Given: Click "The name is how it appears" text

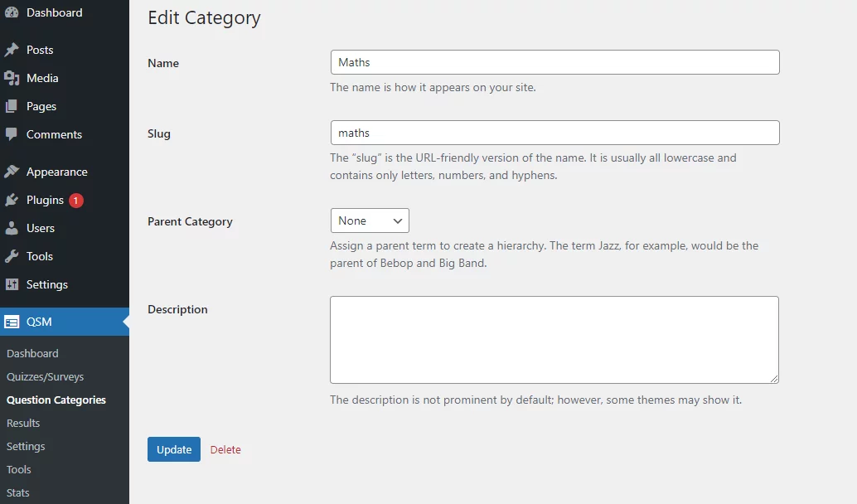Looking at the screenshot, I should (433, 88).
